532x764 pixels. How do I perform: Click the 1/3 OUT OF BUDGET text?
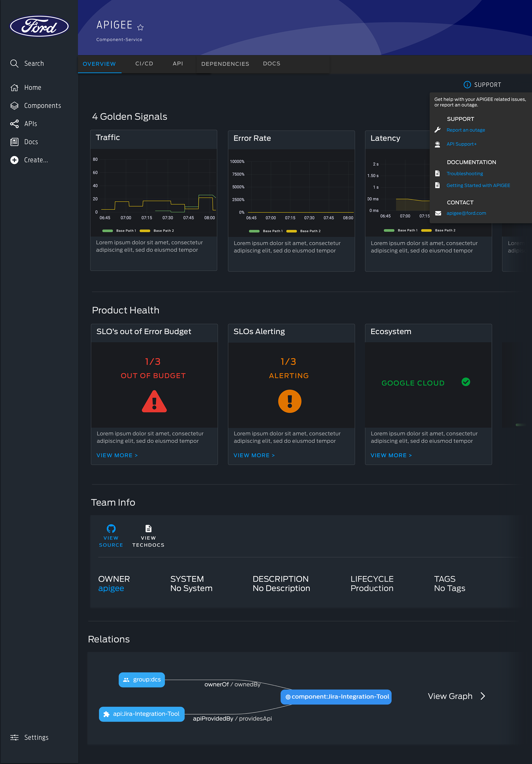(x=153, y=369)
